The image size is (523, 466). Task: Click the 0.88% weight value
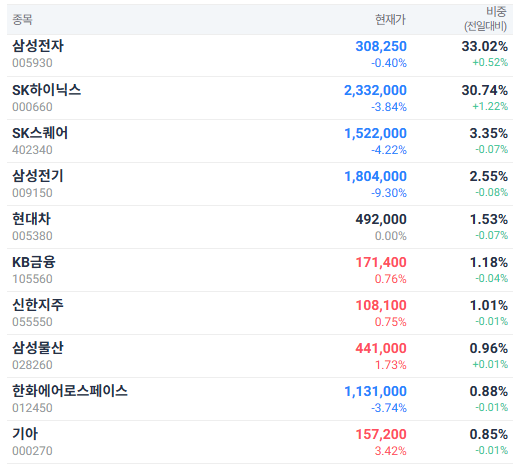click(489, 392)
